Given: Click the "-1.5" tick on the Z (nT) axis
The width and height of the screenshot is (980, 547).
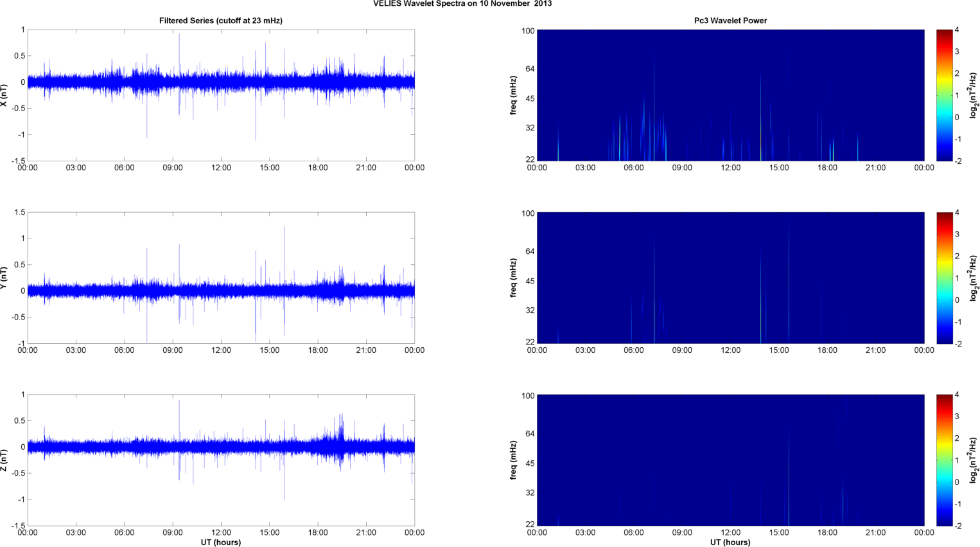Looking at the screenshot, I should tap(18, 526).
